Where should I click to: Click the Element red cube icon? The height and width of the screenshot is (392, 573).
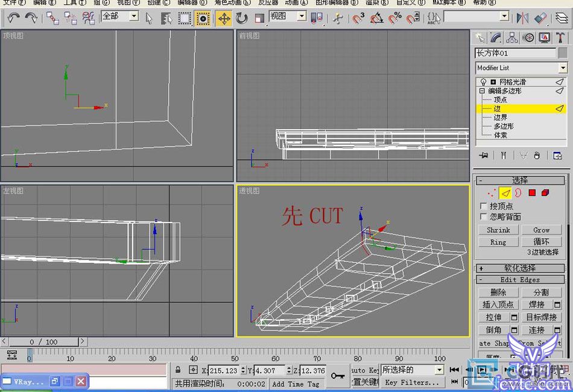pos(545,193)
